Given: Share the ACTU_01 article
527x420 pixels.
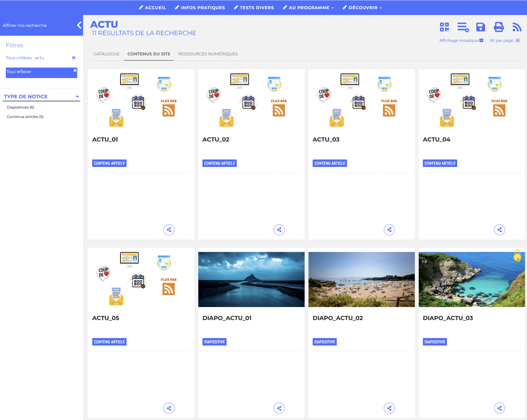Looking at the screenshot, I should click(169, 230).
